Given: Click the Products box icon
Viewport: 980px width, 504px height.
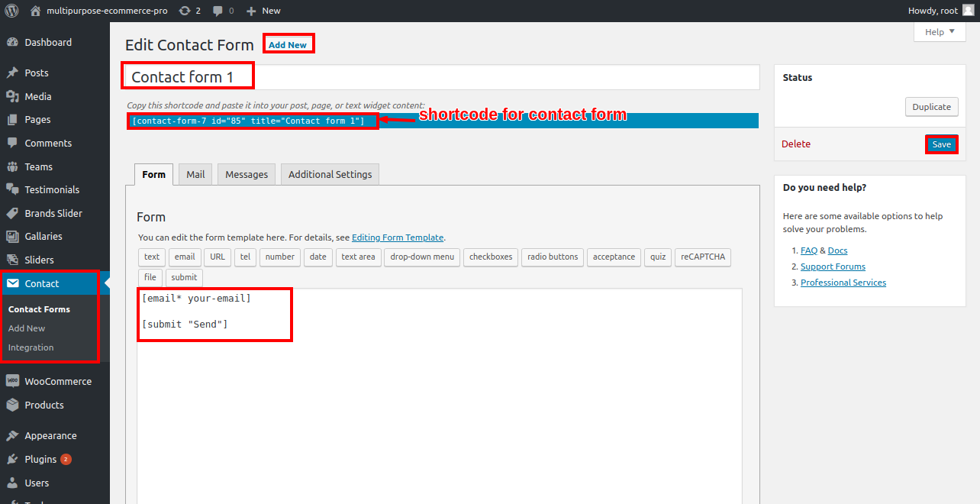Looking at the screenshot, I should tap(12, 405).
